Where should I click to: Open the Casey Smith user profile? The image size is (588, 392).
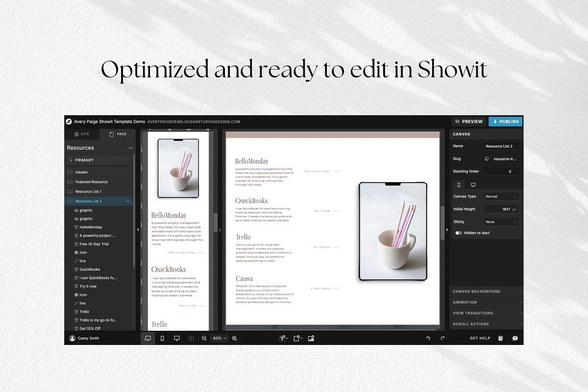click(x=84, y=338)
